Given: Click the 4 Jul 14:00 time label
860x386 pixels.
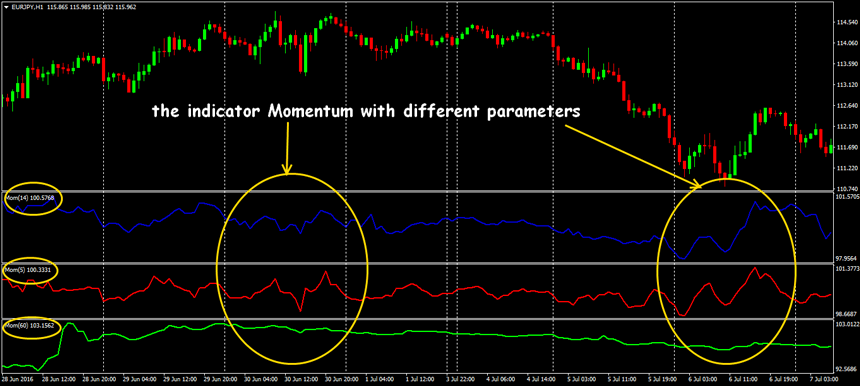Looking at the screenshot, I should pyautogui.click(x=542, y=379).
